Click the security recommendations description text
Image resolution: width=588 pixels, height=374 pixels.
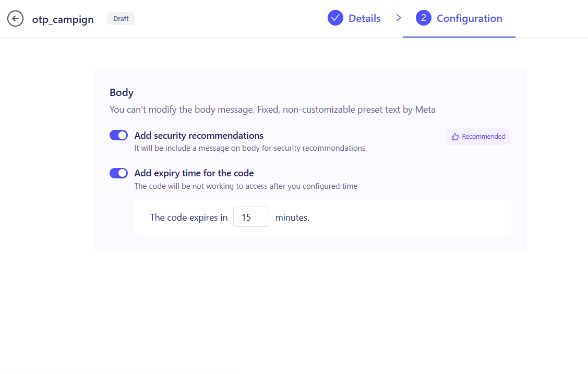click(250, 149)
